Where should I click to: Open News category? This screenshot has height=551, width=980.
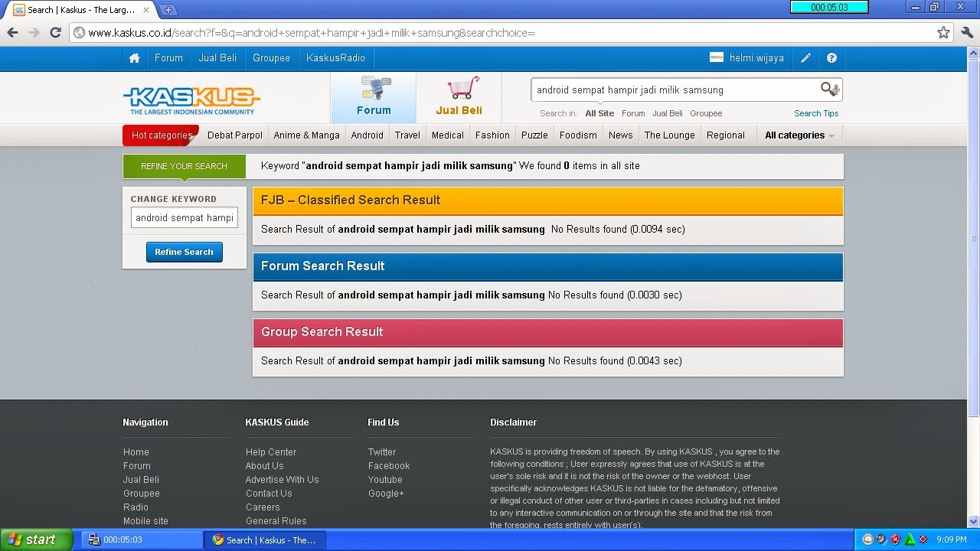point(621,135)
